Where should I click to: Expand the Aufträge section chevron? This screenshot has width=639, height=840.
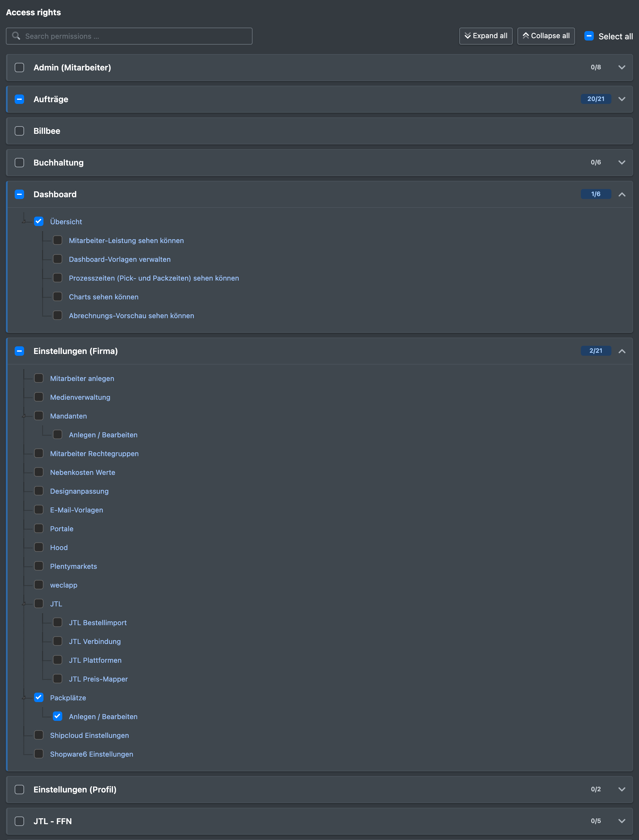(x=621, y=99)
